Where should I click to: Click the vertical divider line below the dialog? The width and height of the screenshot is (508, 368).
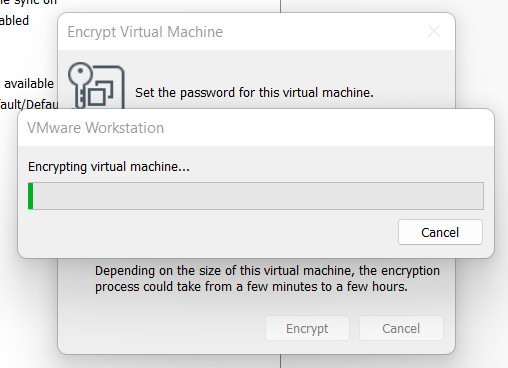[x=280, y=361]
